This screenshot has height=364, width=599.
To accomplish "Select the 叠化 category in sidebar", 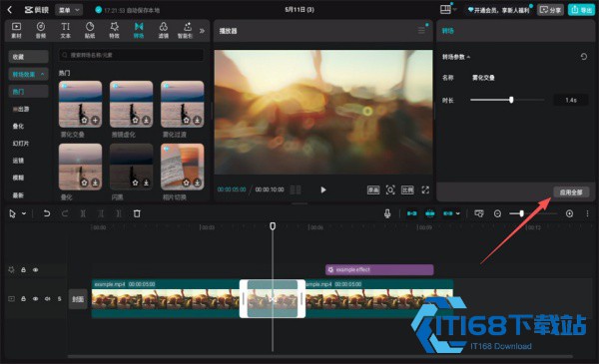I will (x=18, y=127).
